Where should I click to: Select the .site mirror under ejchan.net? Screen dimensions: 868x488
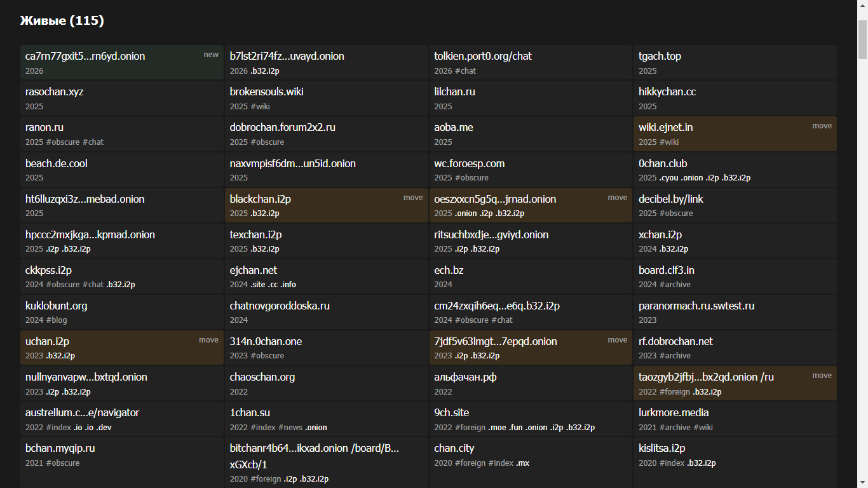point(257,285)
